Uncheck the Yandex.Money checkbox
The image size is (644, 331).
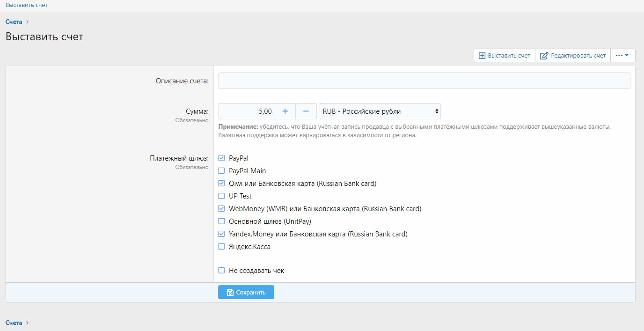(x=222, y=234)
